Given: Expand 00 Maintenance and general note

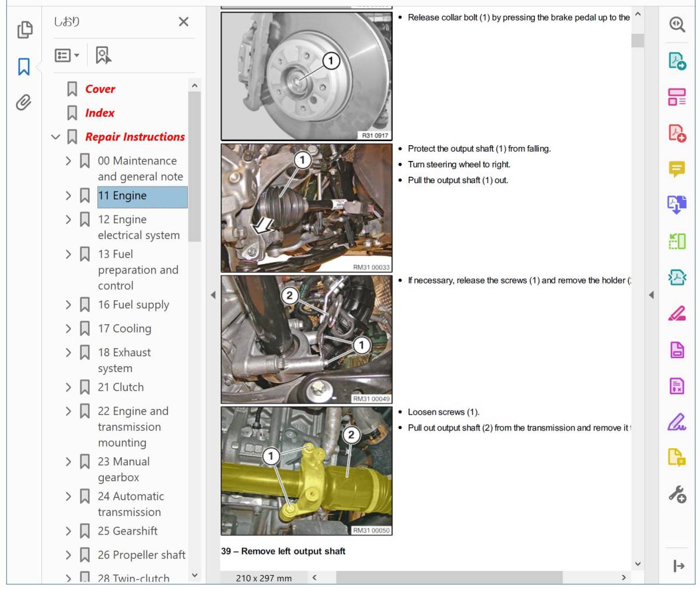Looking at the screenshot, I should click(69, 161).
